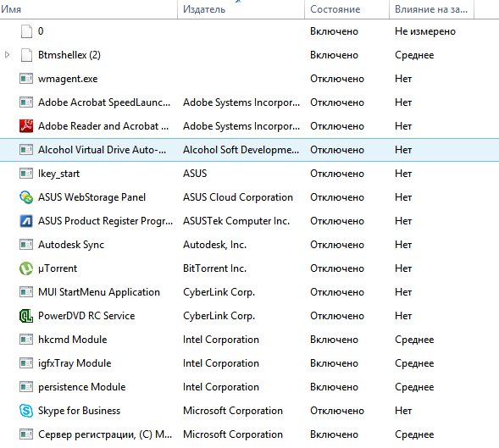The height and width of the screenshot is (448, 499).
Task: Click the Skype for Business icon
Action: pos(26,411)
